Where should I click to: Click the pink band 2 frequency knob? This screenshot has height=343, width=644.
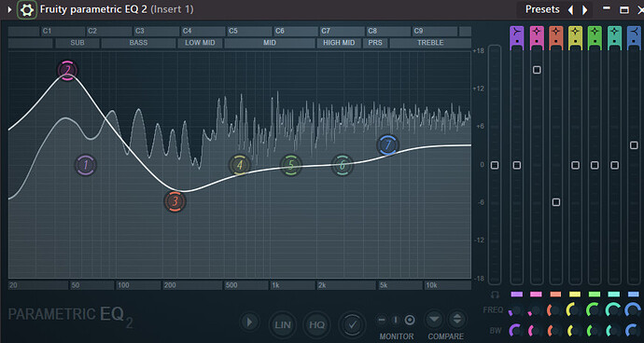(x=536, y=310)
